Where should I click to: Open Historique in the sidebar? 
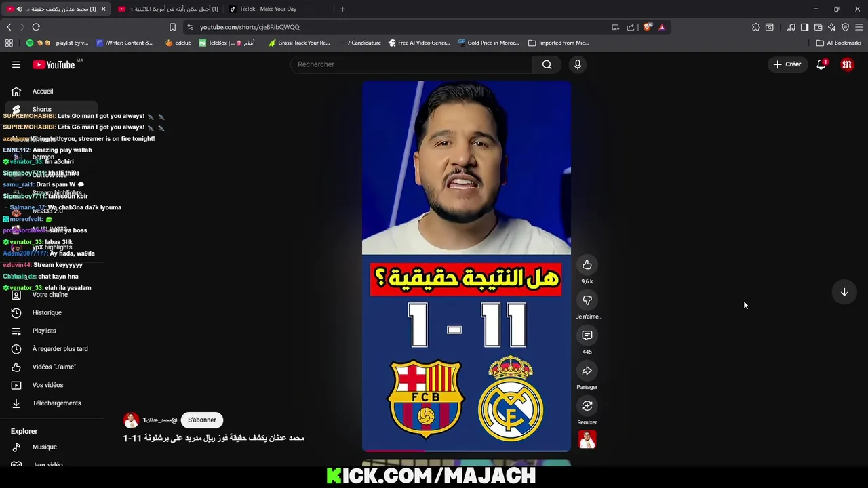(51, 313)
